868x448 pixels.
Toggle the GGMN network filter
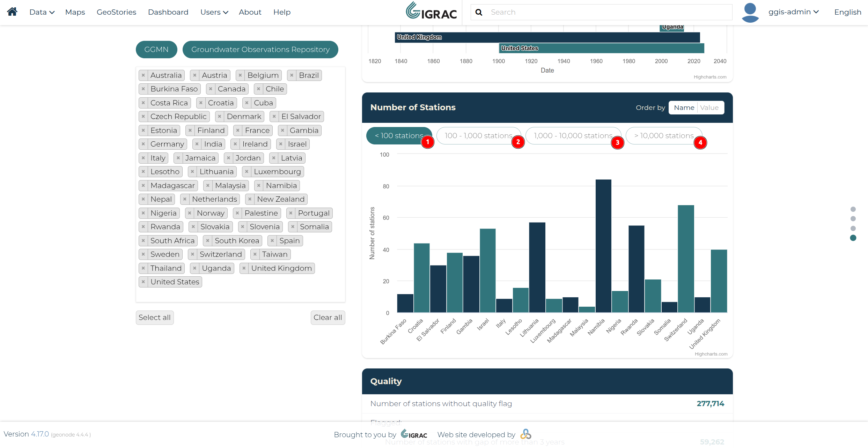tap(156, 50)
